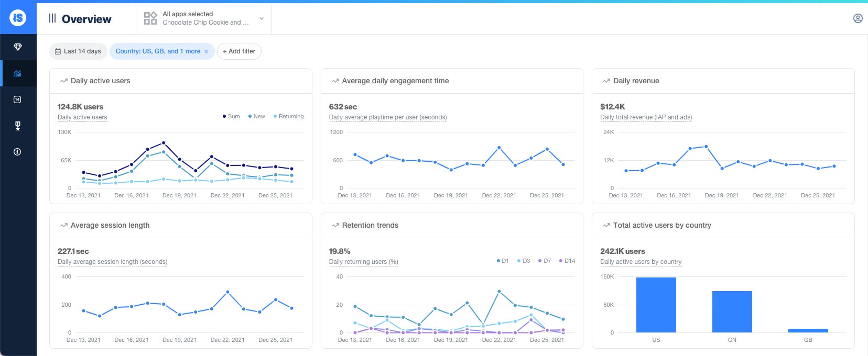Open the trophy sidebar icon
The image size is (868, 356).
[x=18, y=126]
